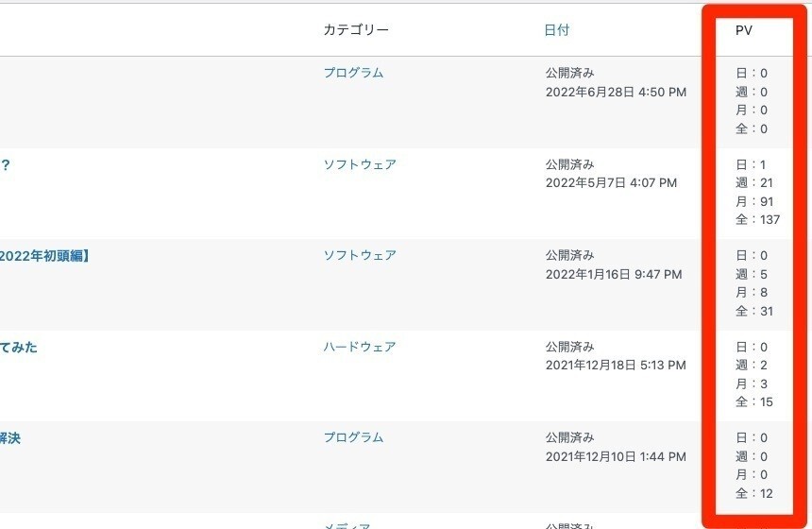The width and height of the screenshot is (812, 529).
Task: Click the date 2022年6月28日 4:50 PM
Action: pos(616,93)
